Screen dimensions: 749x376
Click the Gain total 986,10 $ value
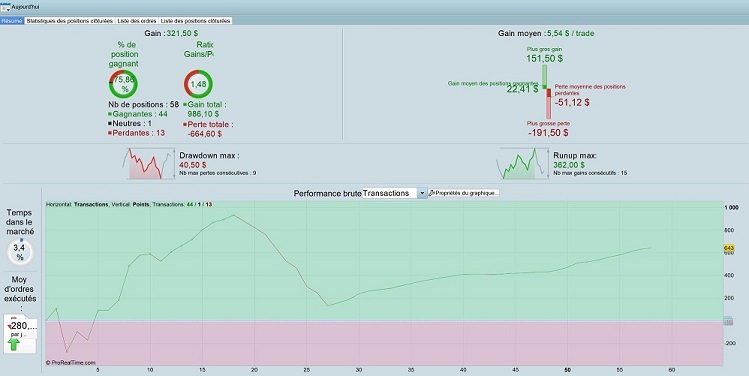tap(203, 114)
